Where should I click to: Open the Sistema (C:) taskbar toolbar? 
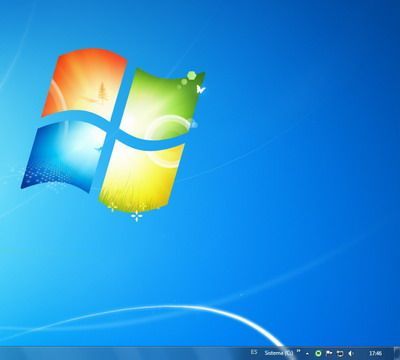click(279, 353)
